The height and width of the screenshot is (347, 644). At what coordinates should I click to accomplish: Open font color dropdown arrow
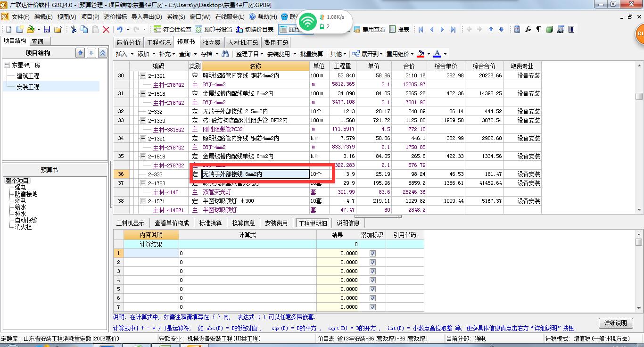(445, 54)
